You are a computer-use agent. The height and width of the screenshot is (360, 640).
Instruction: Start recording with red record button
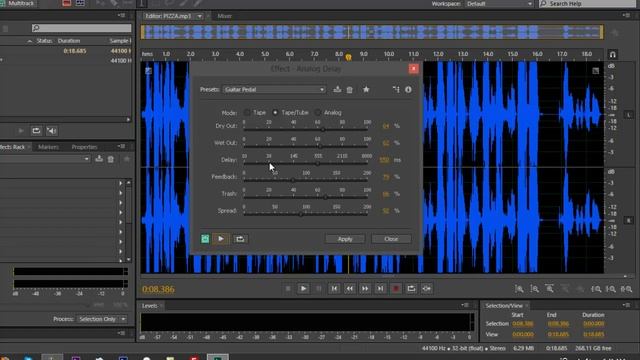point(396,289)
